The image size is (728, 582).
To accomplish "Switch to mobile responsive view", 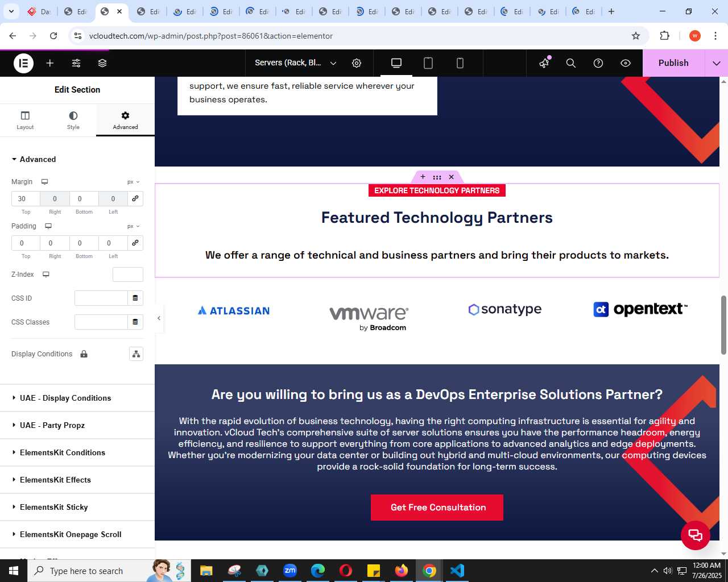I will coord(460,63).
